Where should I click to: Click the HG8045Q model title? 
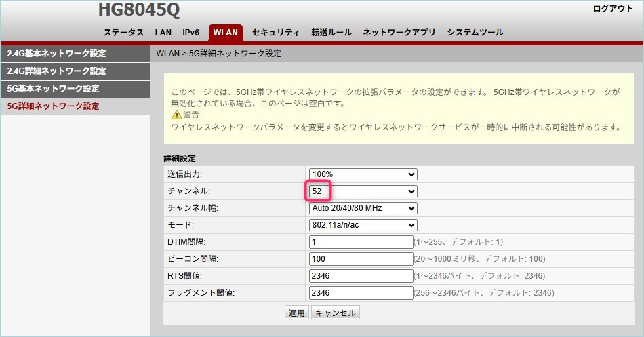(139, 10)
